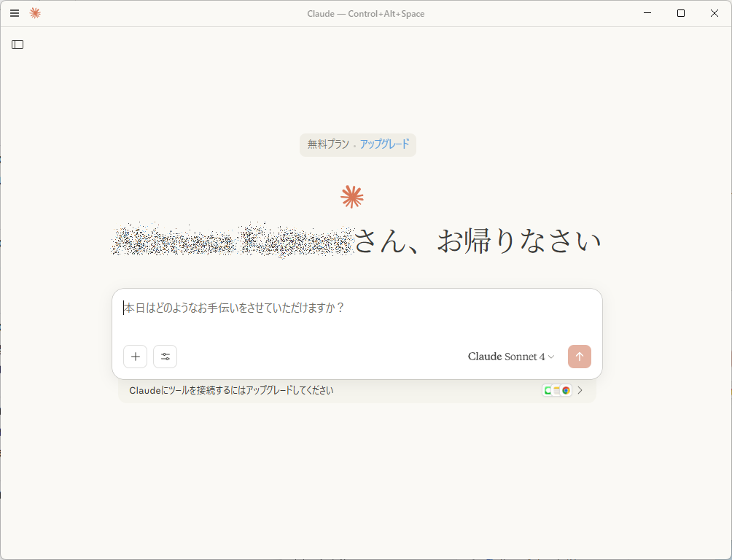Click the connector app icons in upgrade banner

(557, 390)
